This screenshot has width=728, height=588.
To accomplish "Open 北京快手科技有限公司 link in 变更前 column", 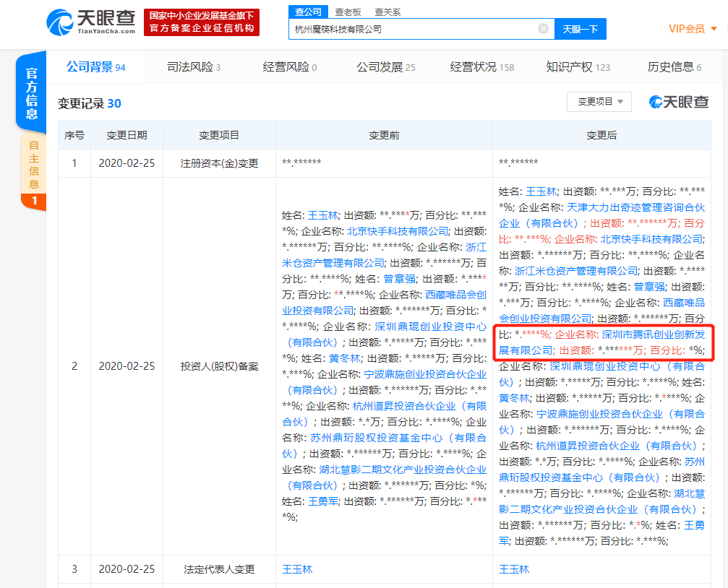I will (398, 231).
